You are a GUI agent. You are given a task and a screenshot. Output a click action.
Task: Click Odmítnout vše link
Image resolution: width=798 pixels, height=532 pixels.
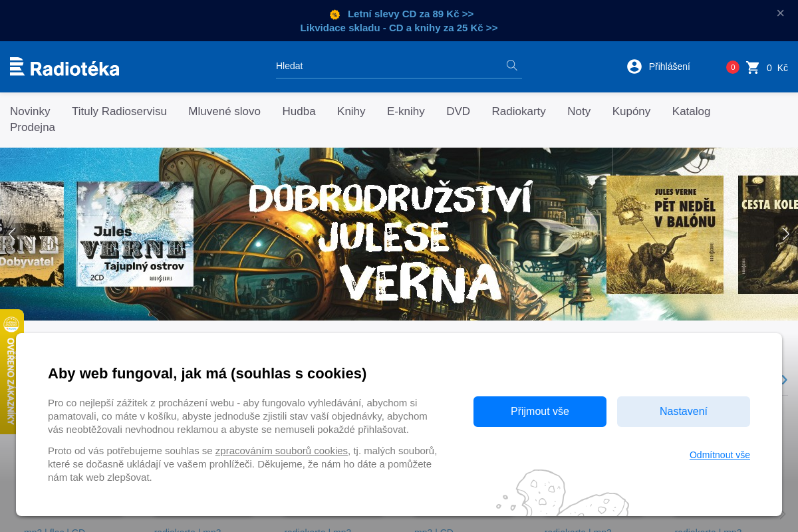[x=720, y=455]
